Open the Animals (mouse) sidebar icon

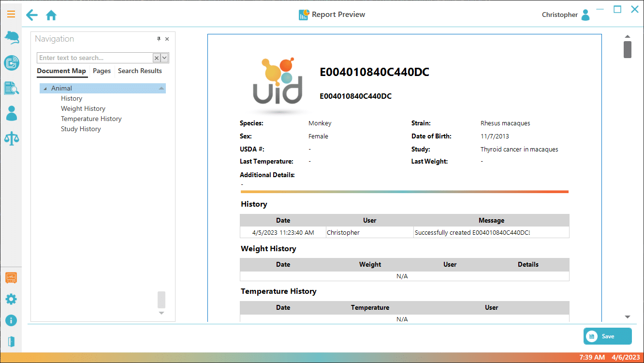pyautogui.click(x=11, y=37)
